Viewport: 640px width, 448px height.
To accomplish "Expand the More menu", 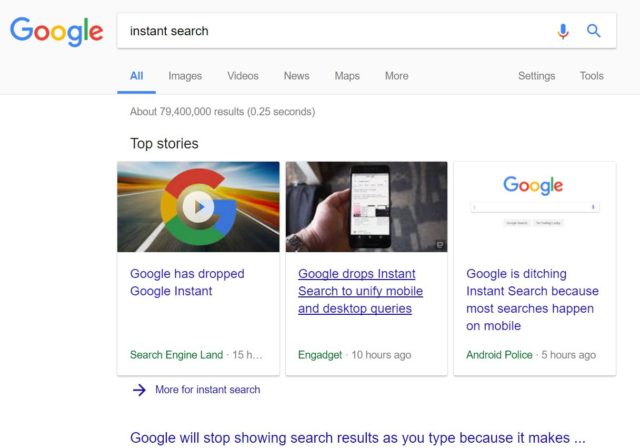I will pos(397,76).
